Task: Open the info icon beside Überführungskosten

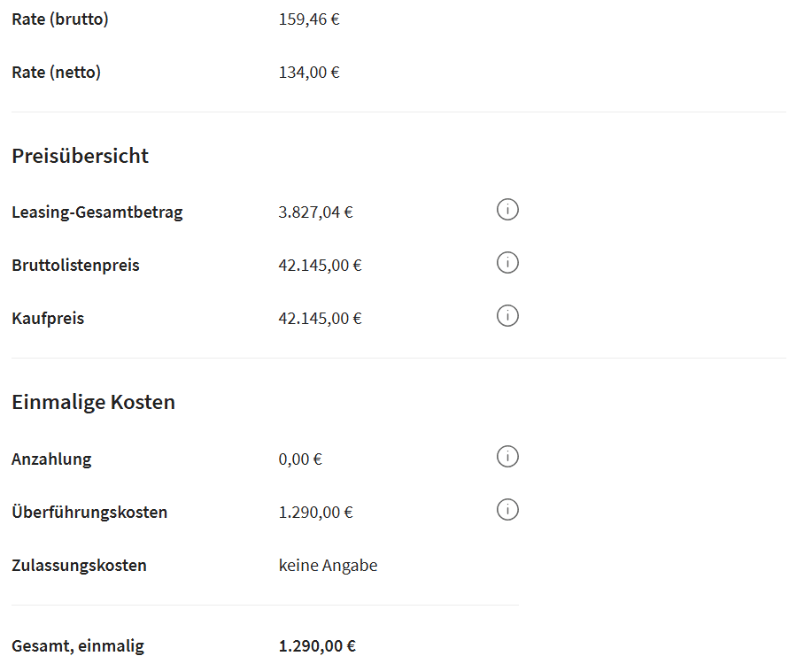Action: [x=507, y=509]
